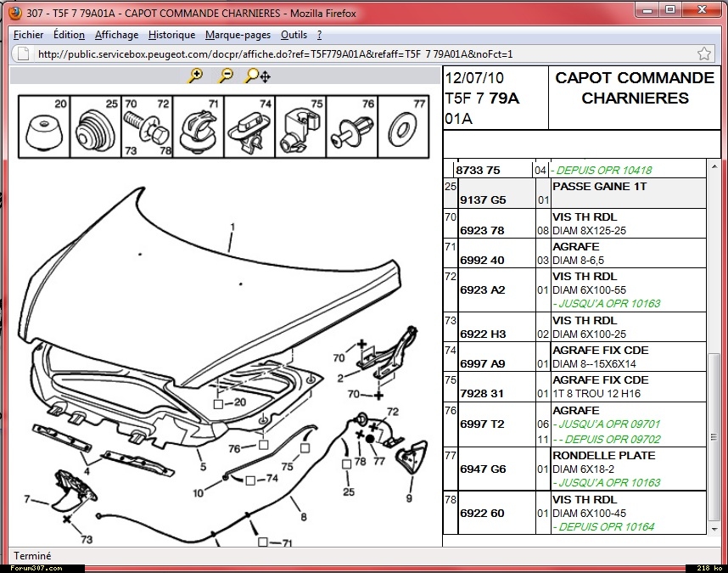The image size is (728, 573).
Task: Click the parts list scrollbar down arrow
Action: click(x=714, y=530)
